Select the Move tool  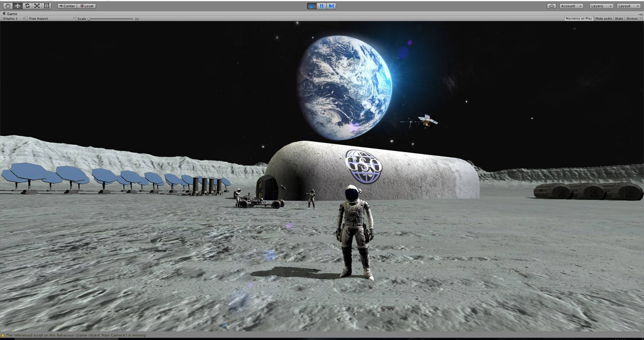coord(18,6)
